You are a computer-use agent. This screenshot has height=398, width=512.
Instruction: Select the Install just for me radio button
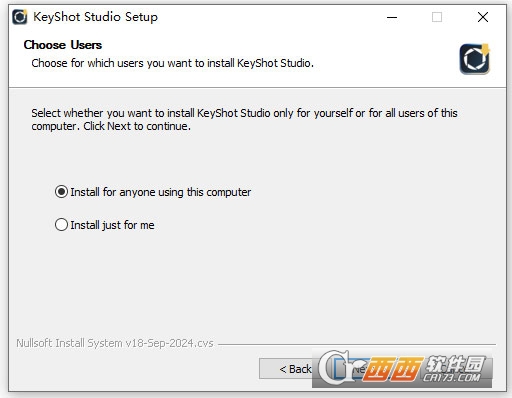click(61, 225)
